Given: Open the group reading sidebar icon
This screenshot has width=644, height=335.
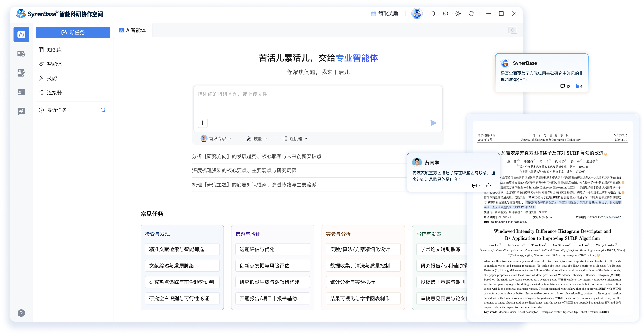Looking at the screenshot, I should pyautogui.click(x=21, y=54).
